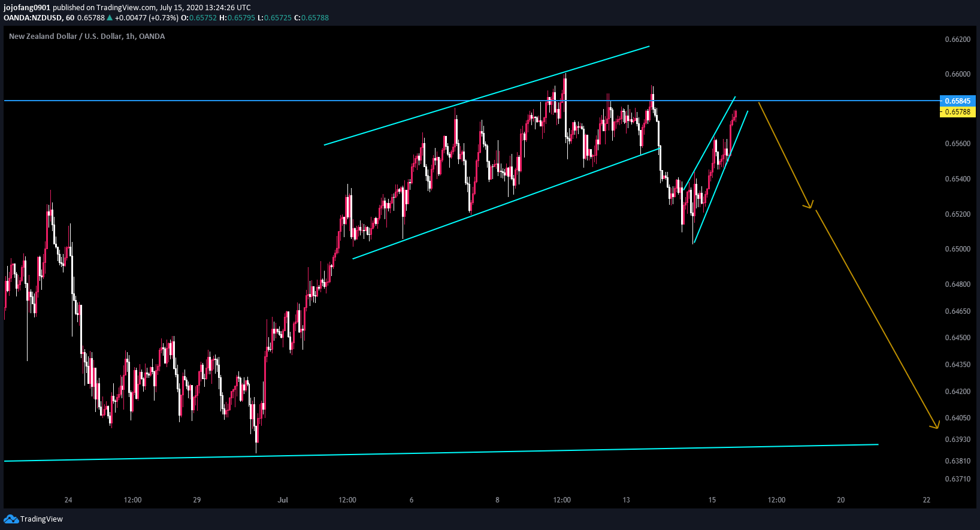Click the H:0.65795 high value
980x530 pixels.
point(237,18)
